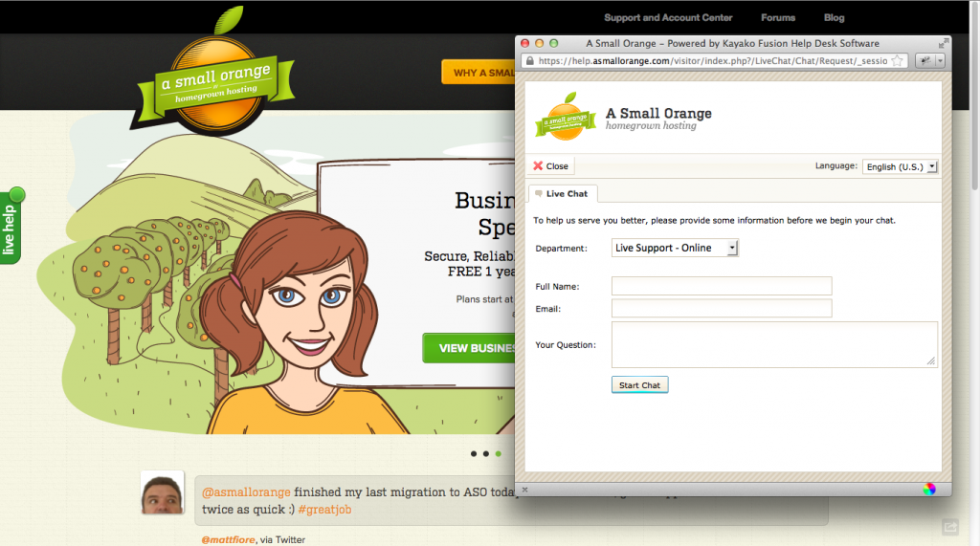Click the Start Chat button
Viewport: 980px width, 546px height.
coord(639,384)
